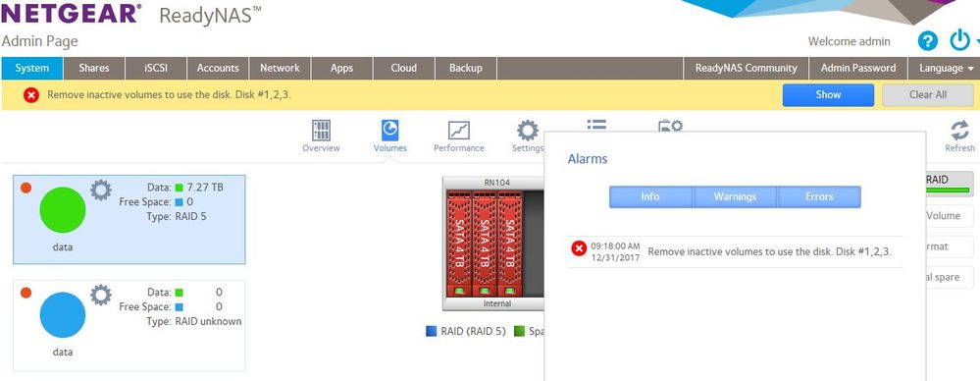
Task: Switch to the Cloud tab
Action: coord(404,68)
